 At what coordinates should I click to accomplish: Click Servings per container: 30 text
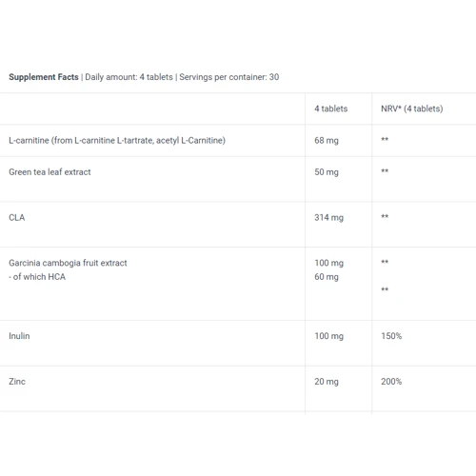[229, 77]
